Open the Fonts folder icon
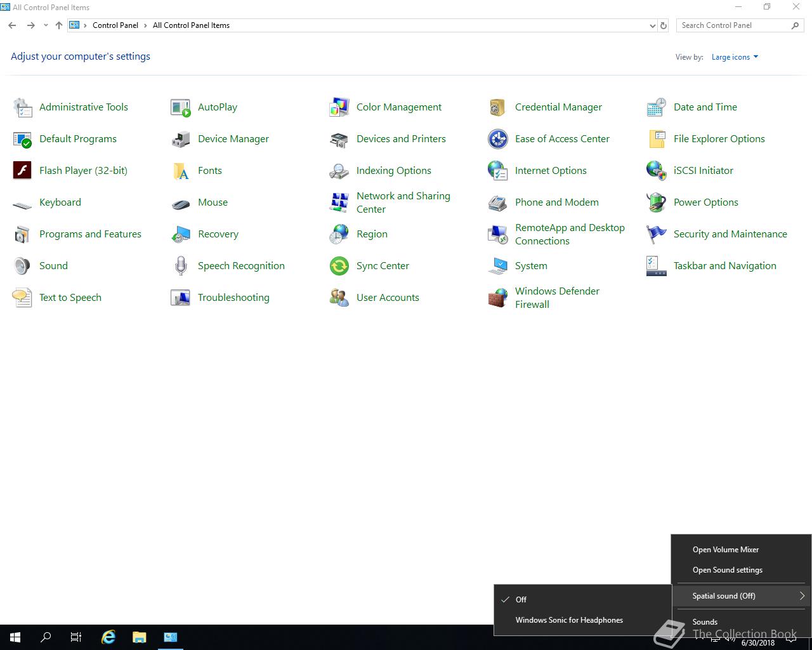This screenshot has height=650, width=812. pos(181,171)
